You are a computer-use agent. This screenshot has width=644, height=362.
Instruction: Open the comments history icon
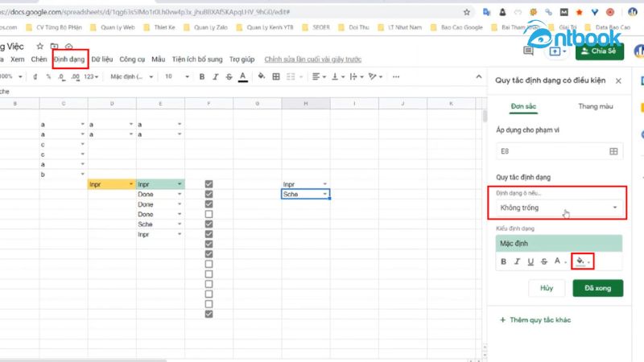coord(529,50)
